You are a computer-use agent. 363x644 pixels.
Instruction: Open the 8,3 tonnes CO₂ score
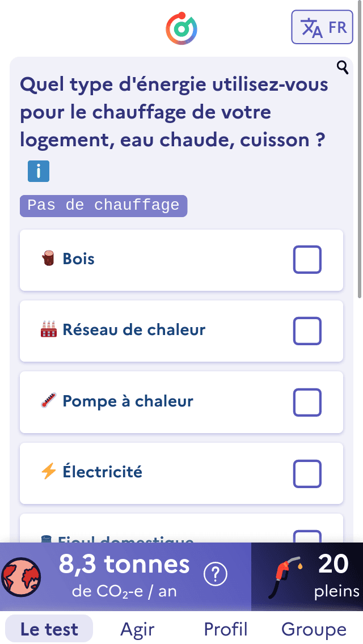(125, 575)
